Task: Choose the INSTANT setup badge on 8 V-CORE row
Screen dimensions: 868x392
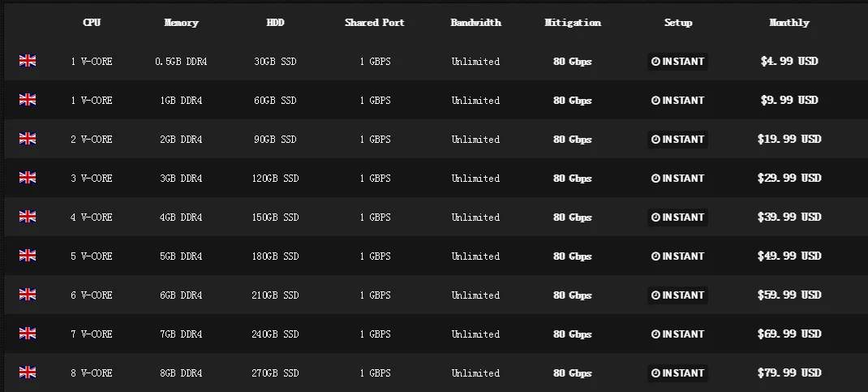Action: click(677, 373)
